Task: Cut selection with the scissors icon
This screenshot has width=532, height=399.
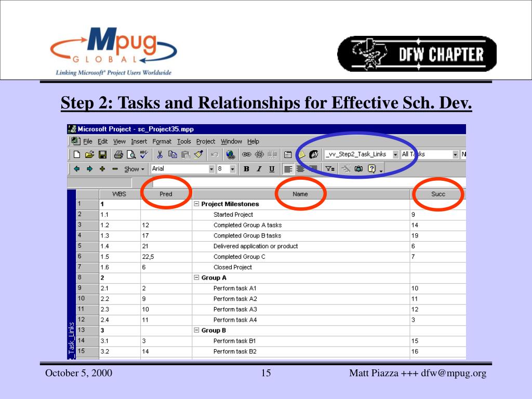Action: pos(160,155)
